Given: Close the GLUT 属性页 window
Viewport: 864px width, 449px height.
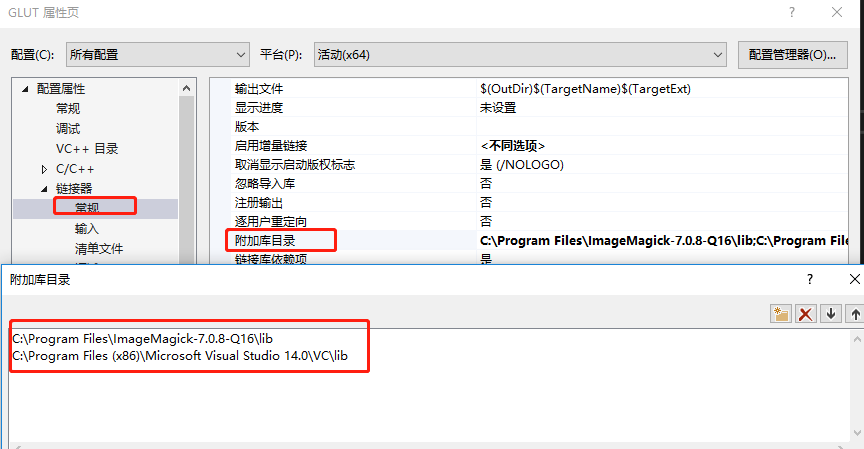Looking at the screenshot, I should point(836,12).
